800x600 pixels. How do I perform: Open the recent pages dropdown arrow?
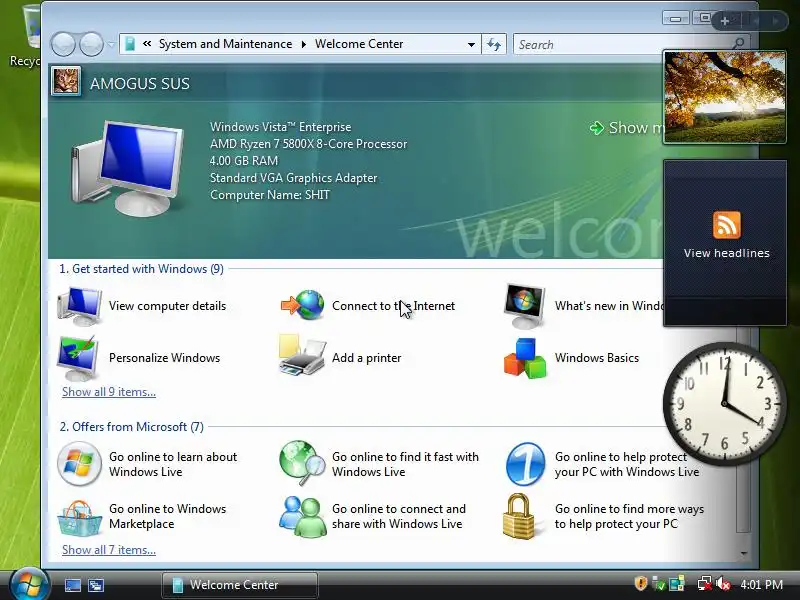click(x=111, y=45)
